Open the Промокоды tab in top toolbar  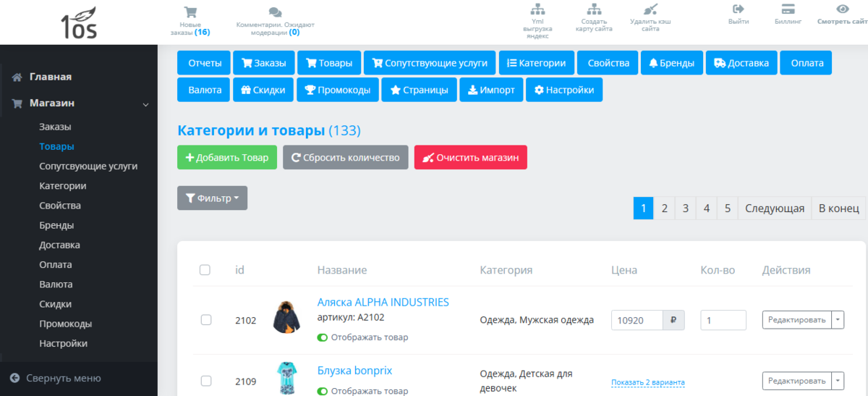pos(339,90)
